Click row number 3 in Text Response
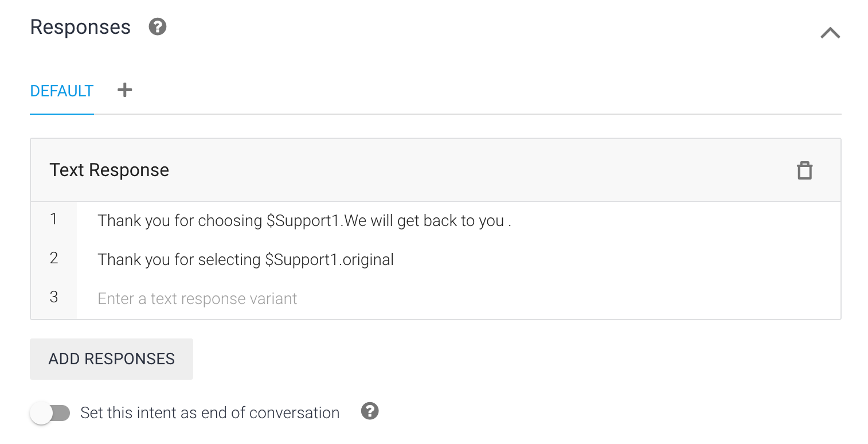This screenshot has height=444, width=868. pos(54,297)
